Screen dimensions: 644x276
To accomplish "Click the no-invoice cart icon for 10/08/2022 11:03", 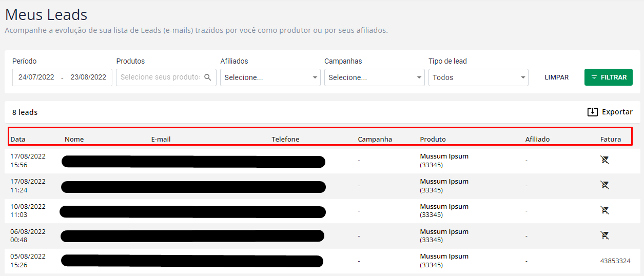I will point(605,210).
